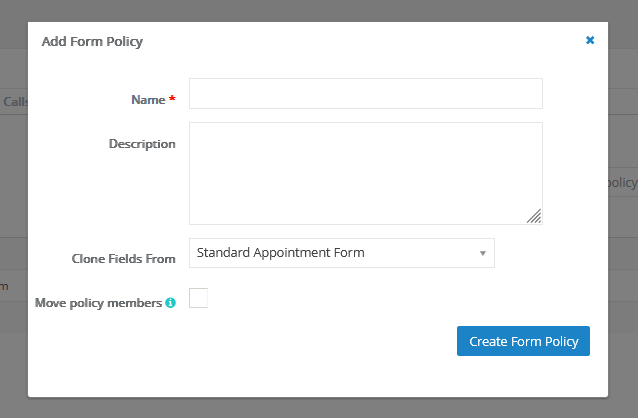
Task: Click the partially hidden policy button at right
Action: pyautogui.click(x=621, y=182)
